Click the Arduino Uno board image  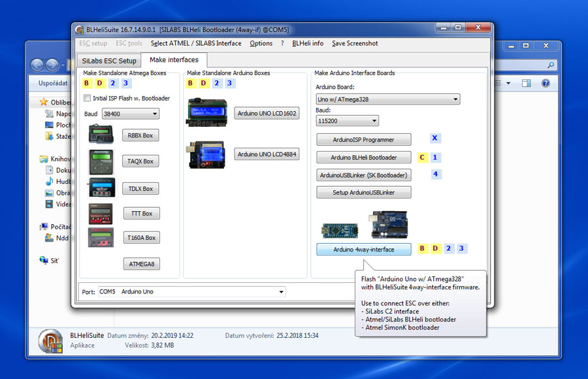[389, 224]
